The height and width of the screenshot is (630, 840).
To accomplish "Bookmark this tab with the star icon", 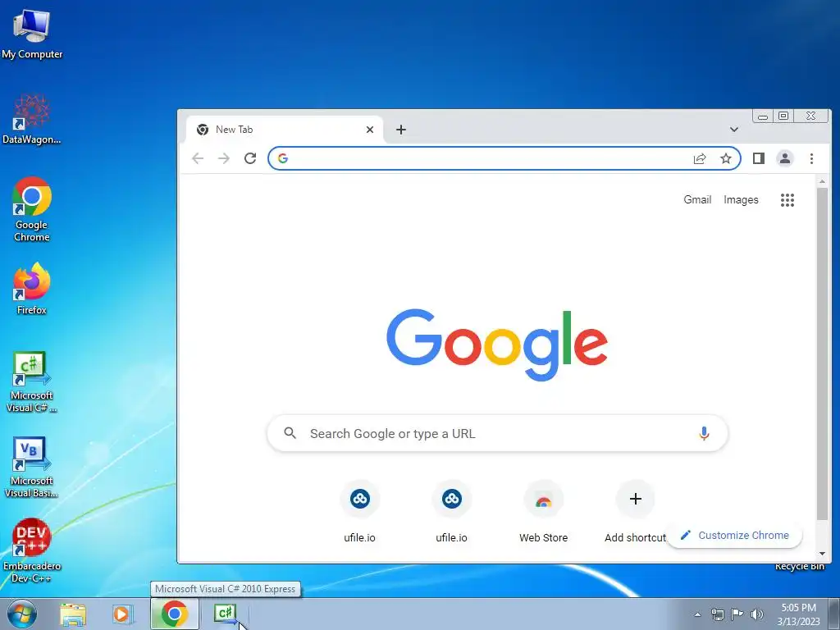I will 725,158.
